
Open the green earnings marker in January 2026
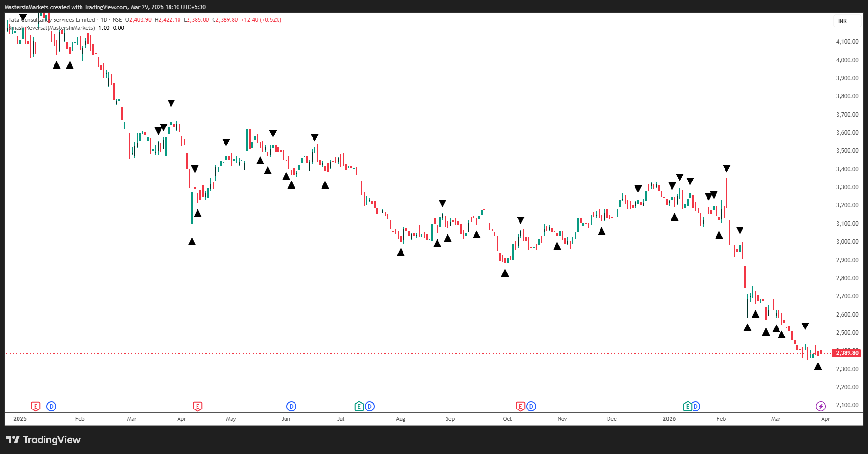[688, 406]
